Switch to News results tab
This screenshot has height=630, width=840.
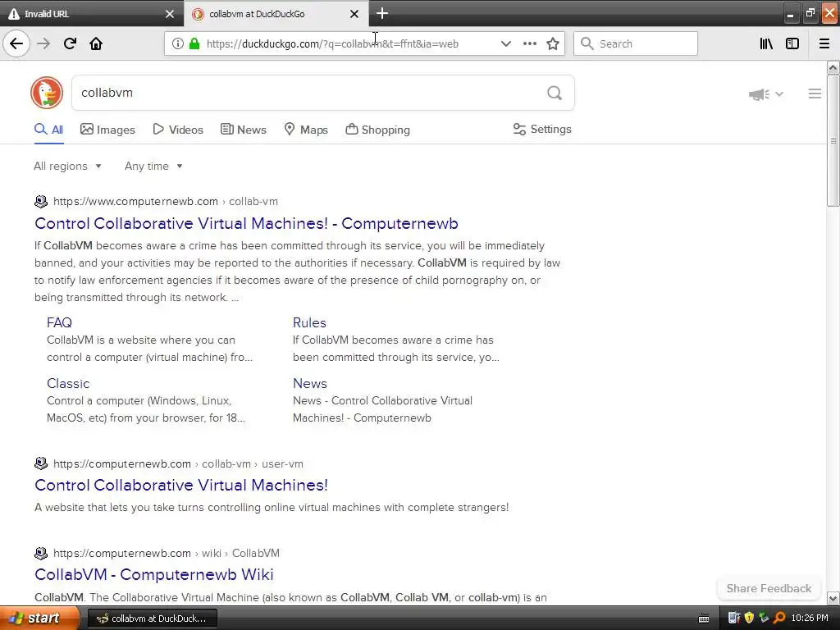coord(243,130)
